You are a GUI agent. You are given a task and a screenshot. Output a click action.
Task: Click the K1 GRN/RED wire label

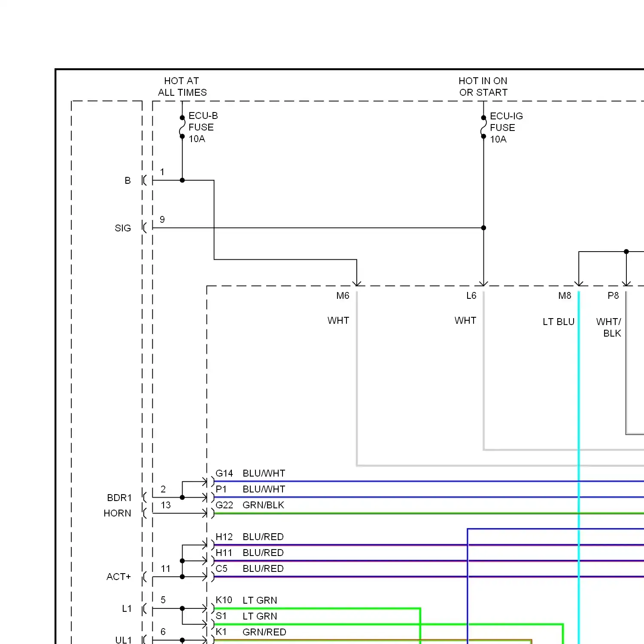tap(251, 632)
